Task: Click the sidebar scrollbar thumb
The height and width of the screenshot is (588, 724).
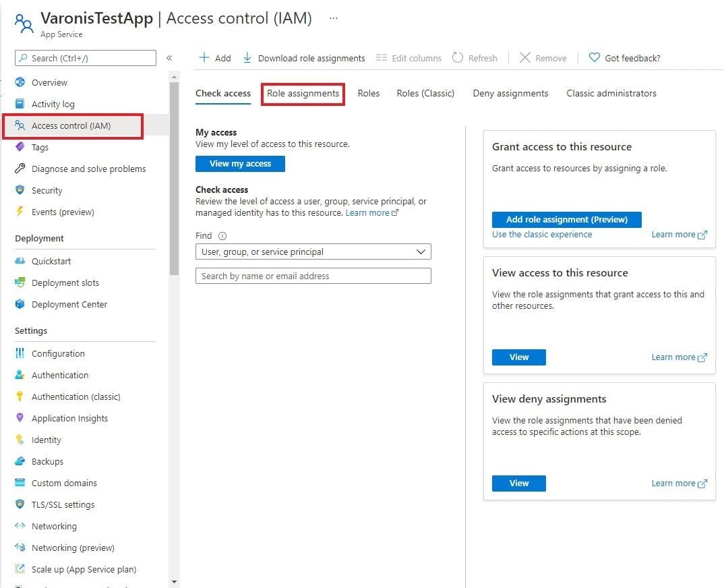Action: [174, 178]
